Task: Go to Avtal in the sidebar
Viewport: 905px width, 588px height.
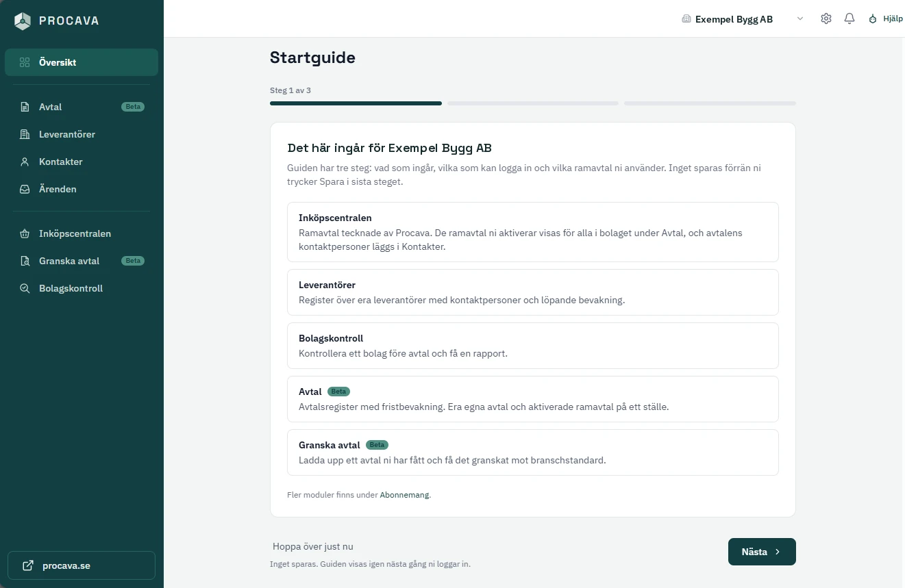Action: pyautogui.click(x=82, y=107)
